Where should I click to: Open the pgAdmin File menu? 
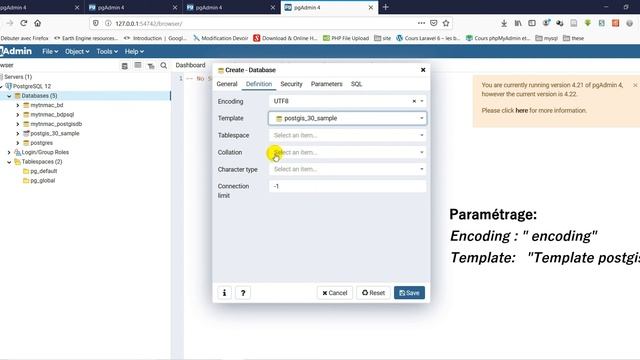pos(50,51)
